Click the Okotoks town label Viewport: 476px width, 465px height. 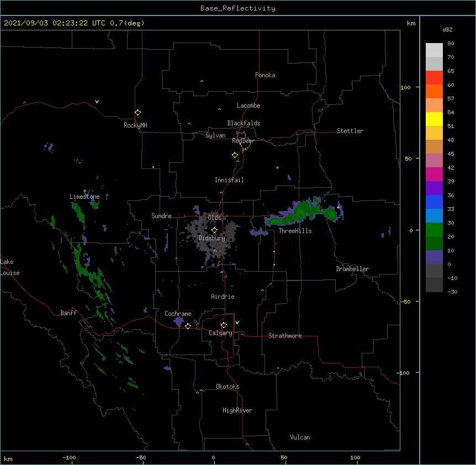(x=228, y=387)
